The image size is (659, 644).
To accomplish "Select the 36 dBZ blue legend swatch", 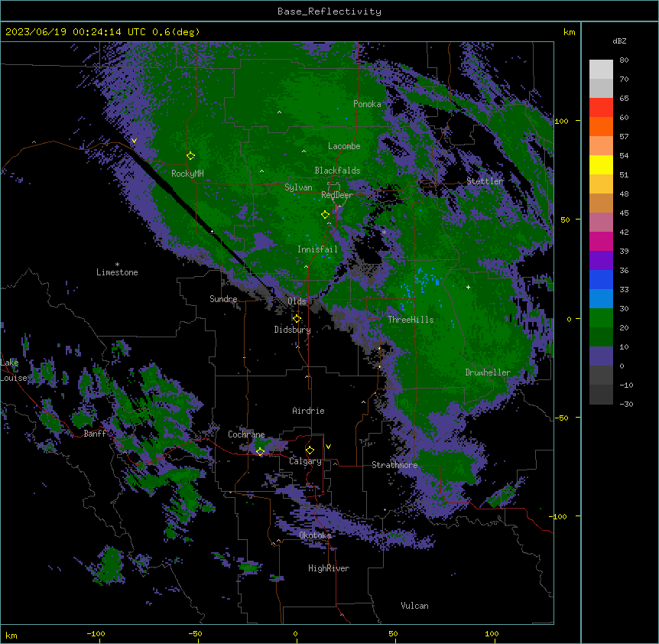I will pos(601,279).
